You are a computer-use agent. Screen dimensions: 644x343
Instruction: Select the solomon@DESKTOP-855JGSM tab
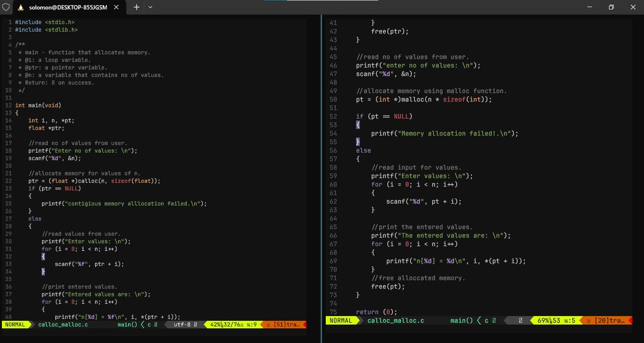click(x=68, y=8)
